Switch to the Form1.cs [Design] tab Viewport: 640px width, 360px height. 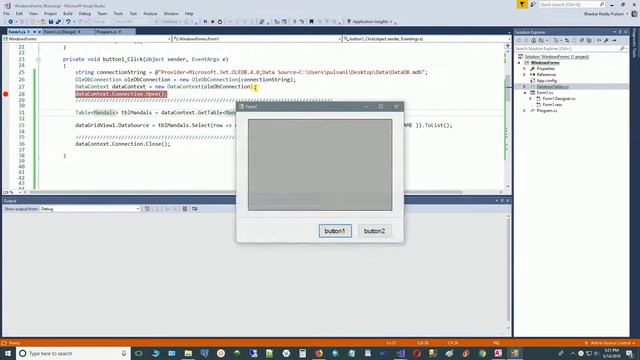pos(60,32)
